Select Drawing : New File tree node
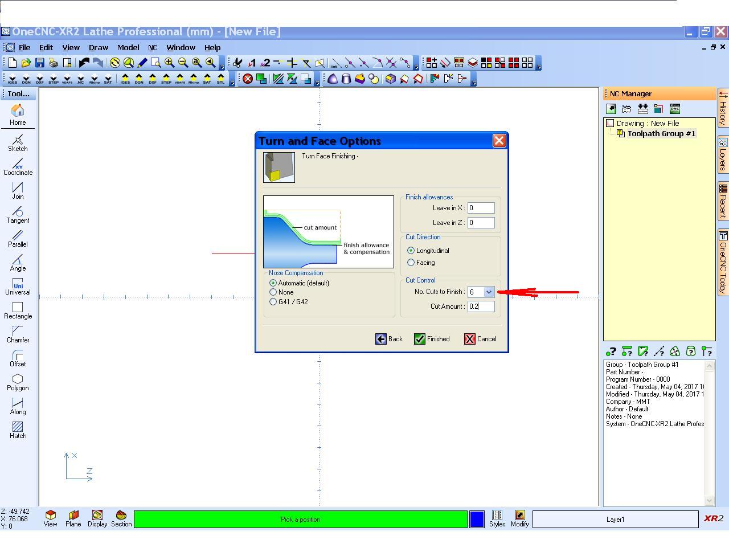 point(648,124)
